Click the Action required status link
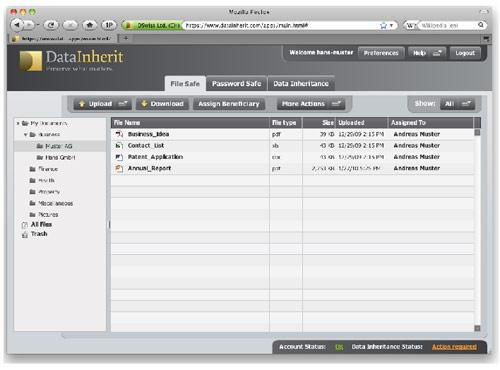Image resolution: width=500 pixels, height=370 pixels. pyautogui.click(x=454, y=347)
